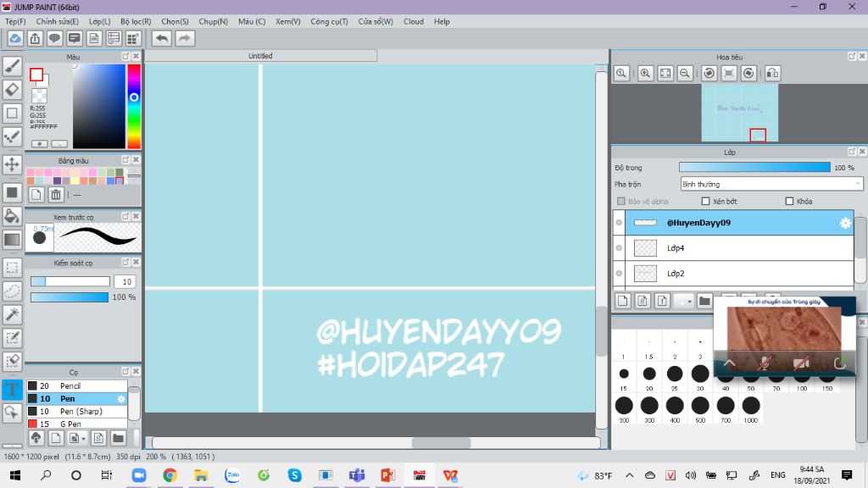The height and width of the screenshot is (488, 868).
Task: Adjust the Độ trong opacity slider
Action: pyautogui.click(x=754, y=167)
